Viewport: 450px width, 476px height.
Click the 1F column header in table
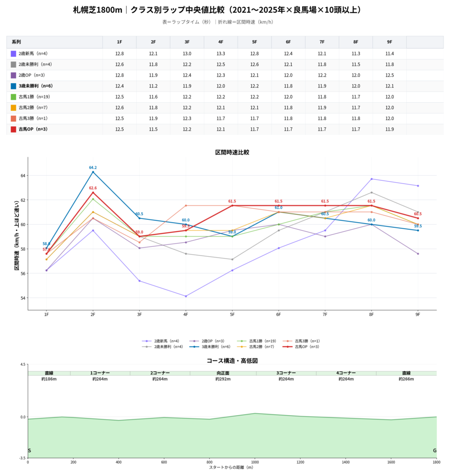click(119, 42)
